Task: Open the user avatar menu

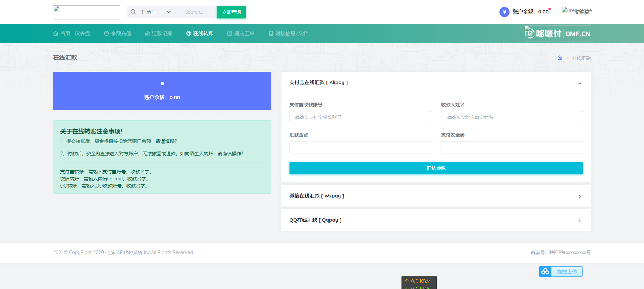Action: coord(577,11)
